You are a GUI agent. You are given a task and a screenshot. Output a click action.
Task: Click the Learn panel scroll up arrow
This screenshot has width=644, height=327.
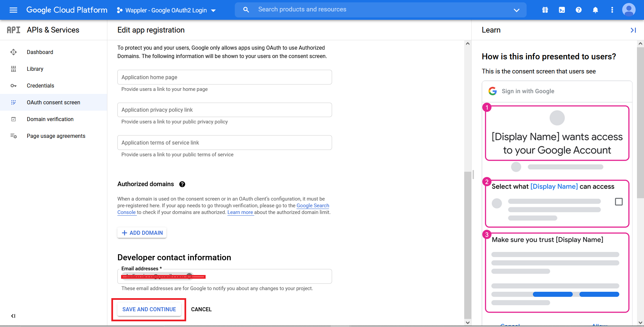tap(640, 44)
